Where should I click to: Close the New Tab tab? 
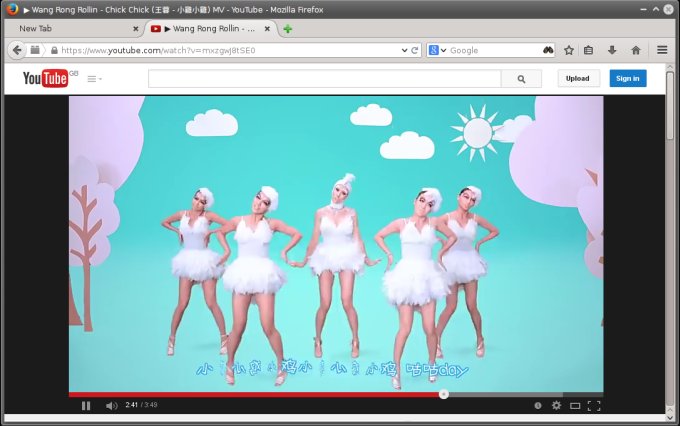click(x=135, y=29)
